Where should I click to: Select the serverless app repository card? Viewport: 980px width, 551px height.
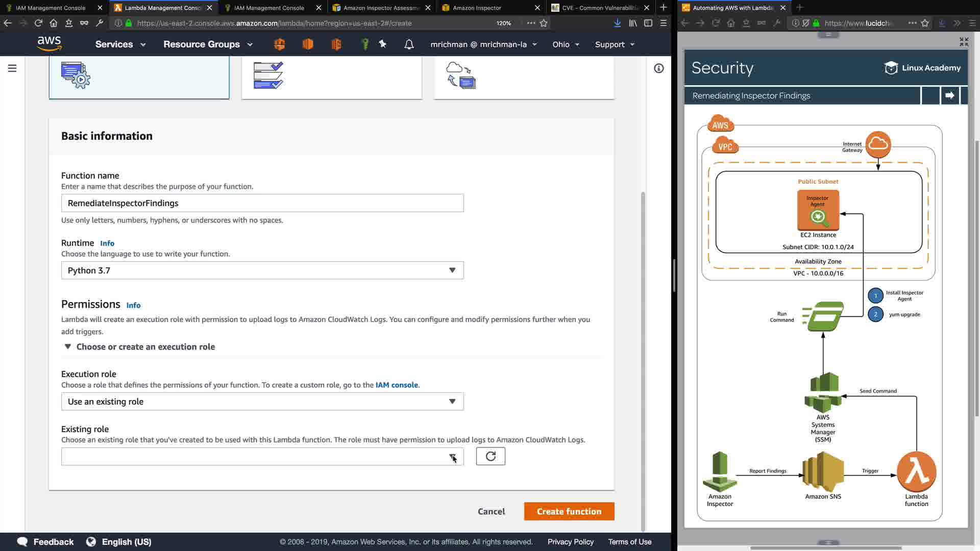point(524,77)
